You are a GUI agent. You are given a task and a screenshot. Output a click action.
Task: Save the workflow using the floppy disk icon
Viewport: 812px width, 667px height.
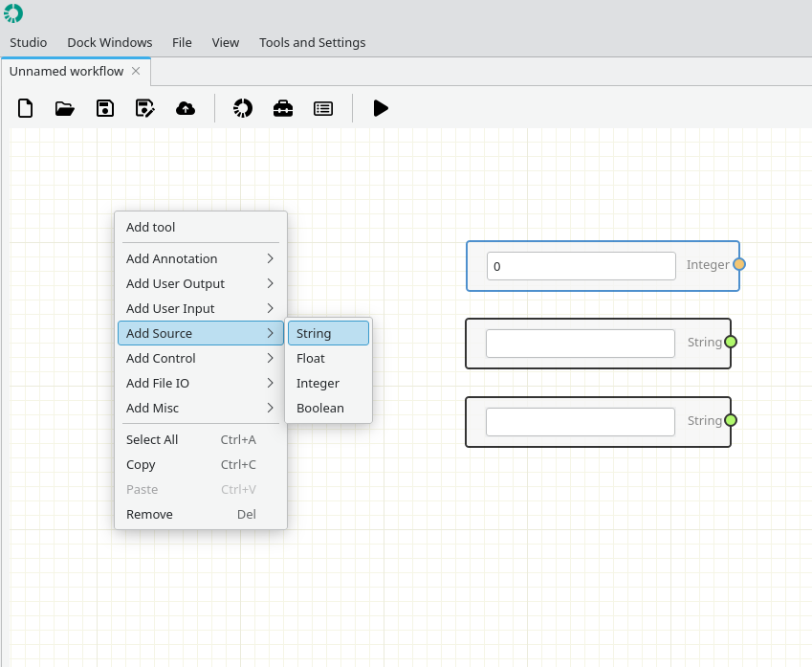pyautogui.click(x=105, y=108)
